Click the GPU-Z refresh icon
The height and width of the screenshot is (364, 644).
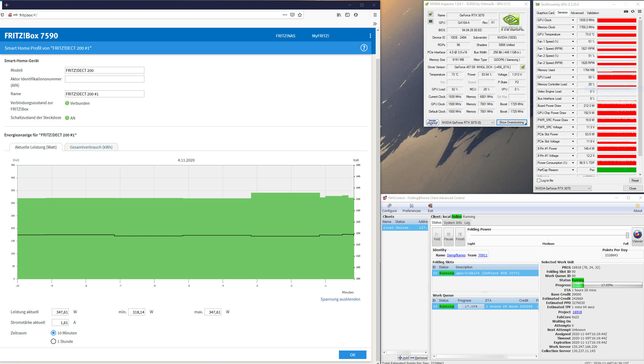coord(633,12)
